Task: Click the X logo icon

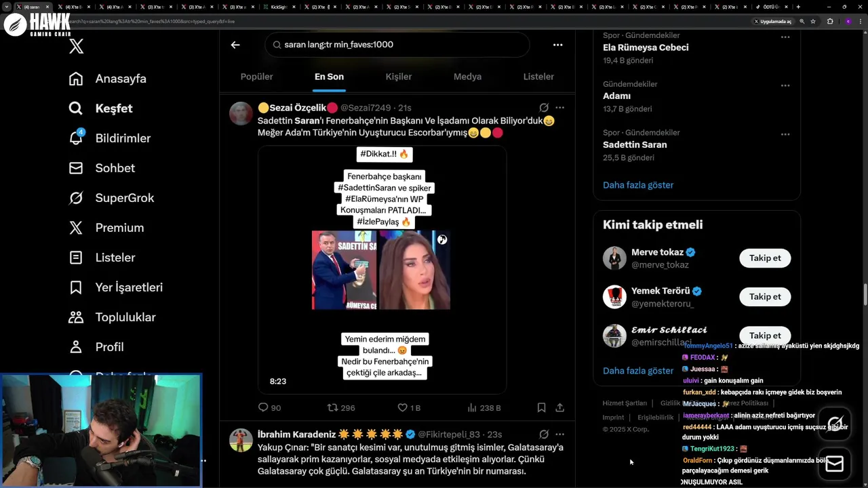Action: point(77,46)
